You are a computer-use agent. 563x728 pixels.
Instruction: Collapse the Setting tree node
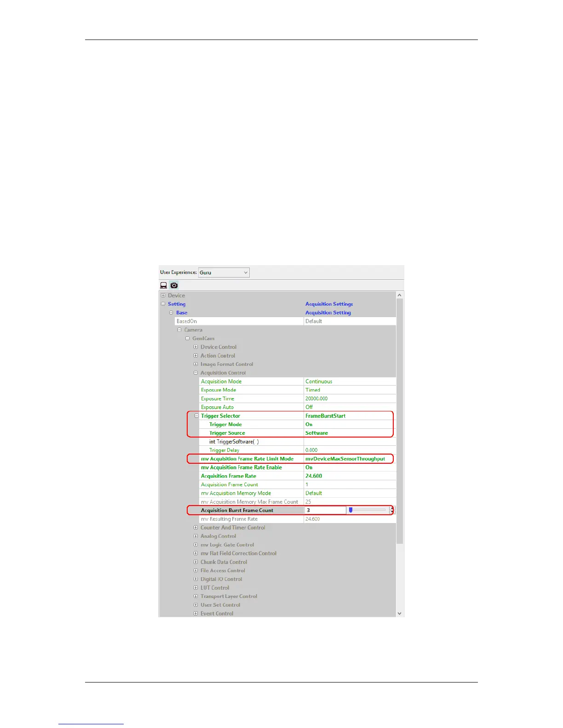[x=163, y=304]
